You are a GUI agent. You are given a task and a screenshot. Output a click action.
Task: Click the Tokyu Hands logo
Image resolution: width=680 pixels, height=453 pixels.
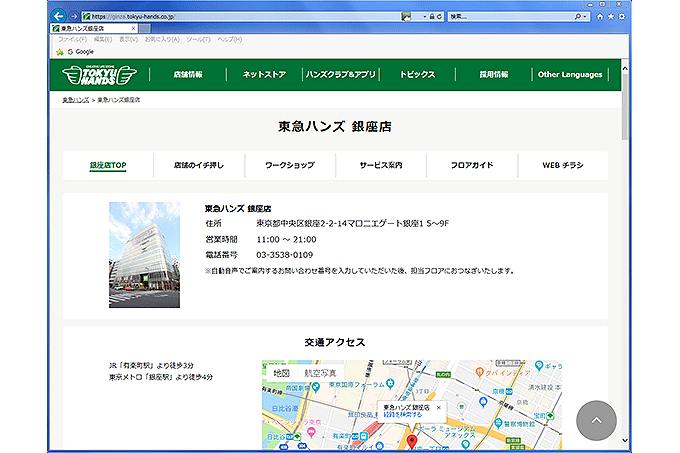point(99,75)
